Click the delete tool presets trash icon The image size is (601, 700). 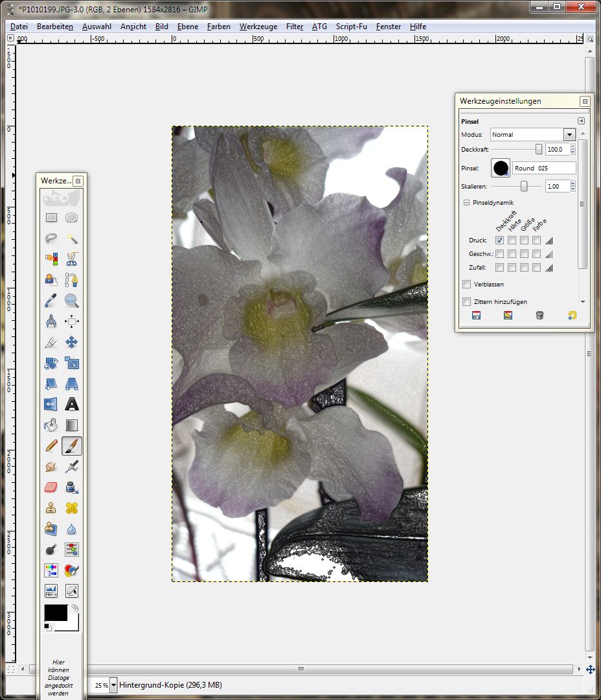coord(539,316)
